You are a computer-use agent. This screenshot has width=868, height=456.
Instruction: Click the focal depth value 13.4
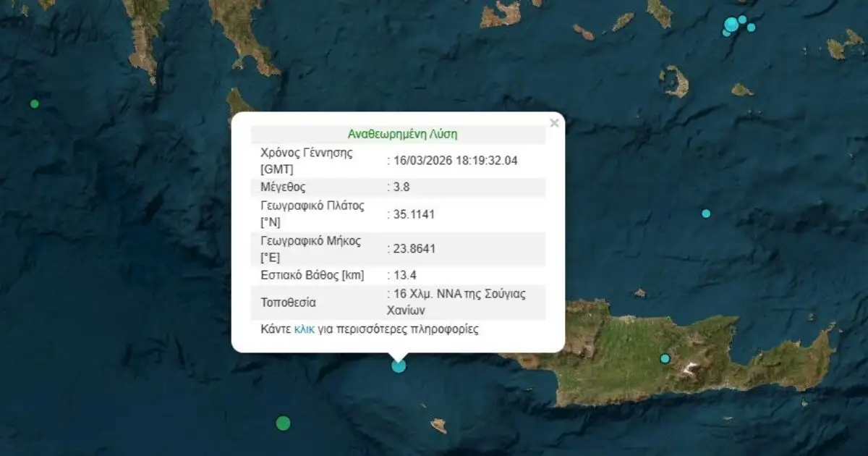404,275
